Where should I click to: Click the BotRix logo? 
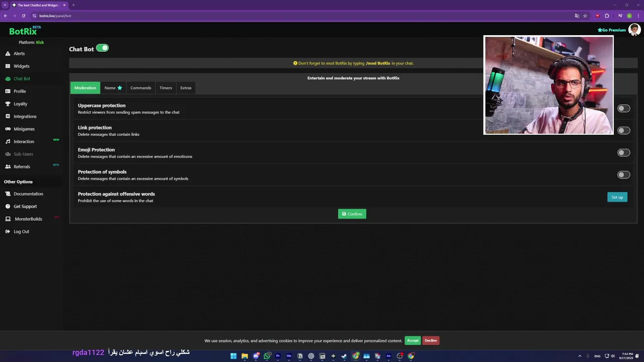pos(24,31)
